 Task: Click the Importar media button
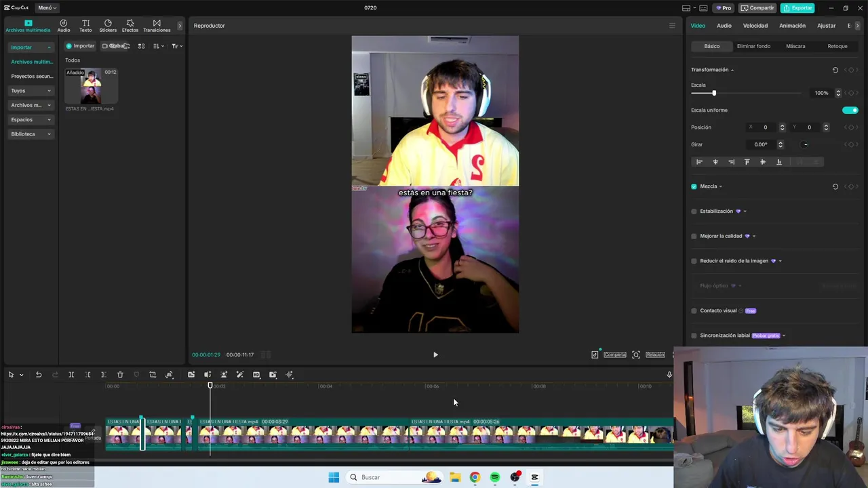point(80,46)
